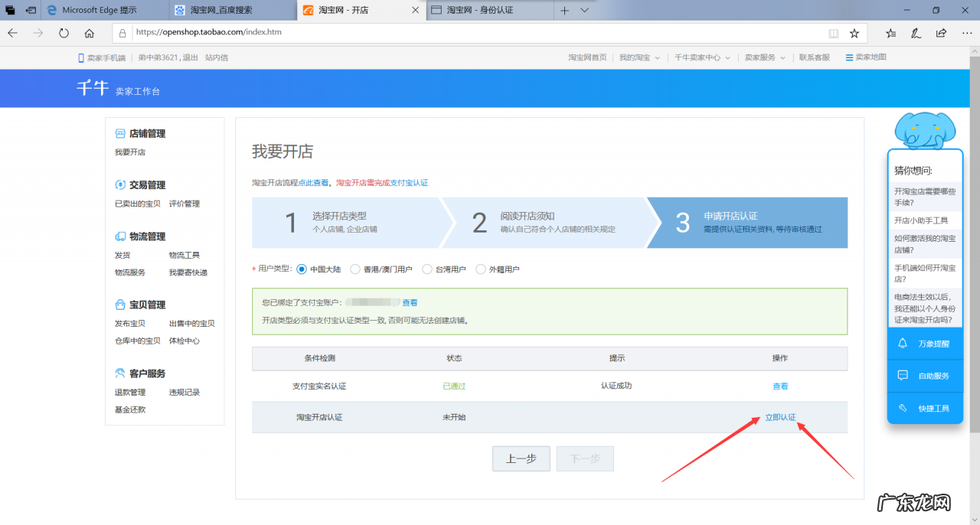This screenshot has height=525, width=980.
Task: Click the 卖家手机端 phone icon
Action: pos(80,57)
